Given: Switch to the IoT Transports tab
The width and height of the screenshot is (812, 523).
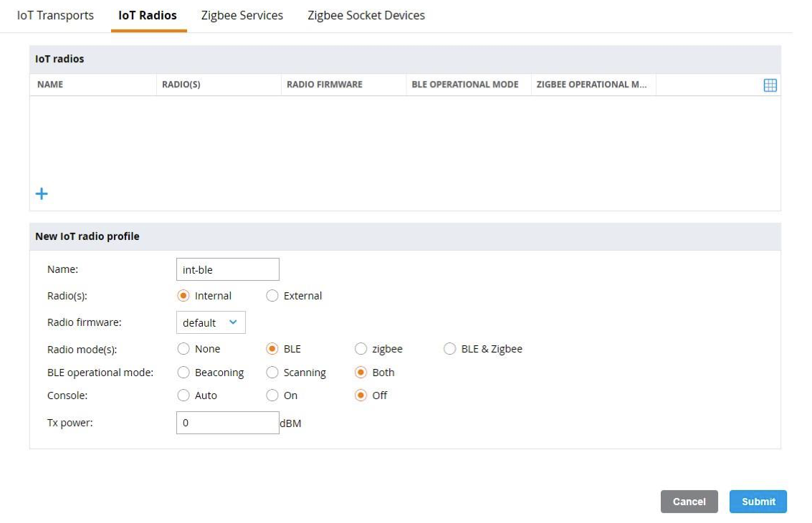Looking at the screenshot, I should coord(55,15).
